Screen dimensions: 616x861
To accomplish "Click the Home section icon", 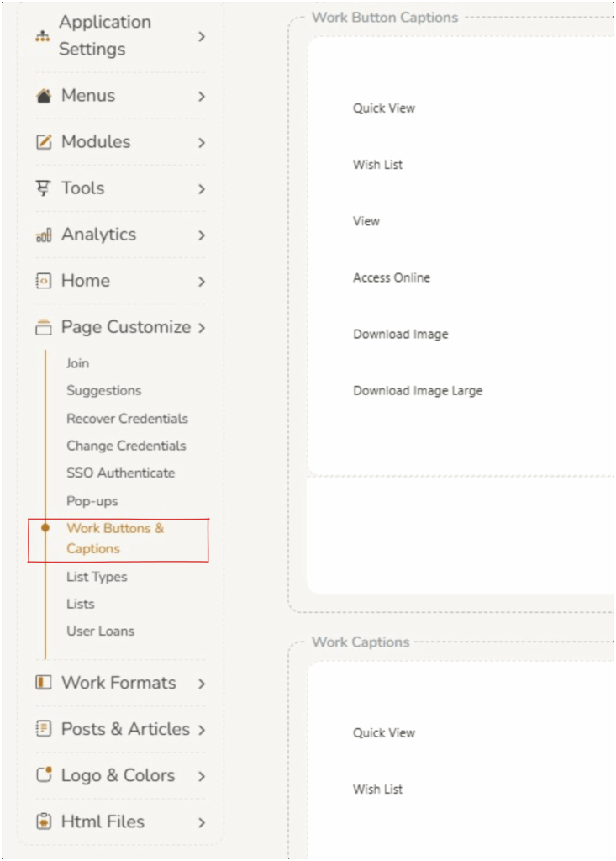I will pos(44,281).
